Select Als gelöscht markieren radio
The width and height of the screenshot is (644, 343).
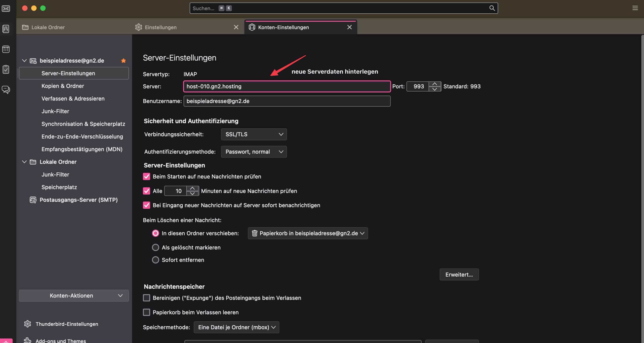tap(155, 247)
